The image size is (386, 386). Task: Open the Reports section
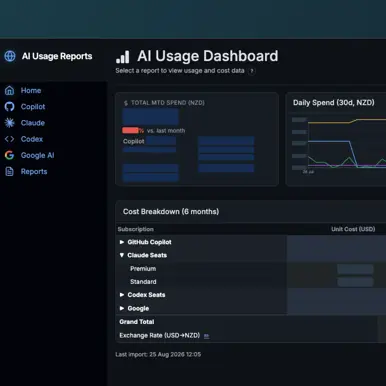34,172
